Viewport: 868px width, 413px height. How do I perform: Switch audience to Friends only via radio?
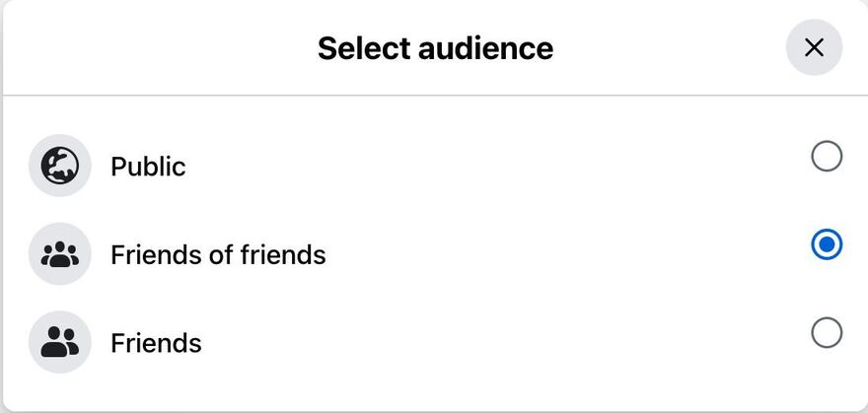(827, 332)
